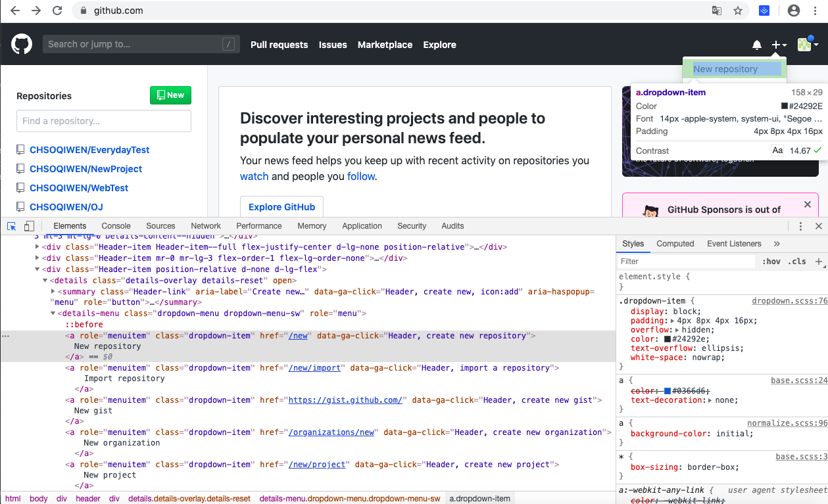828x504 pixels.
Task: Open Chrome profile avatar icon
Action: tap(794, 11)
